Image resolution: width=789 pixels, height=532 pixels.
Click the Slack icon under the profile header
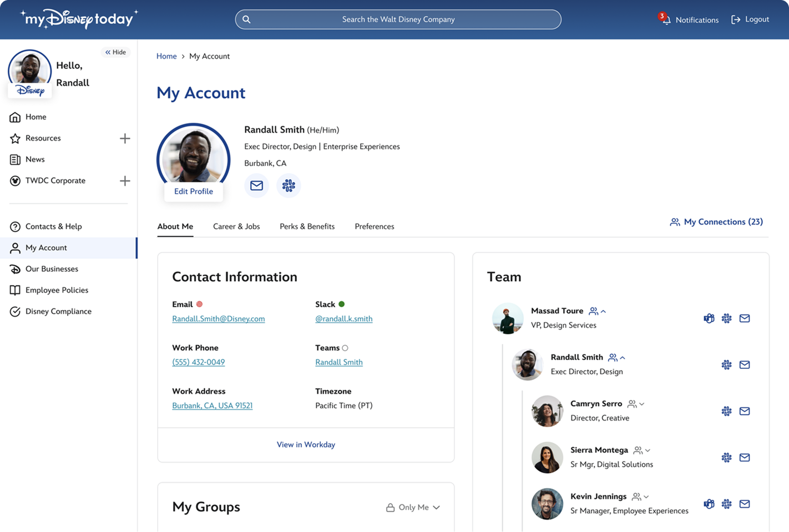tap(289, 186)
